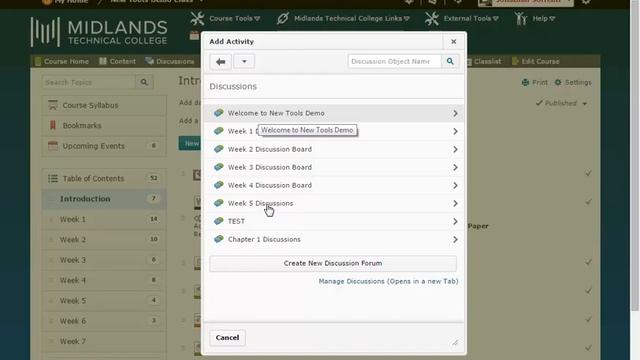
Task: Expand Chapter 1 Discussions chevron
Action: (x=455, y=240)
